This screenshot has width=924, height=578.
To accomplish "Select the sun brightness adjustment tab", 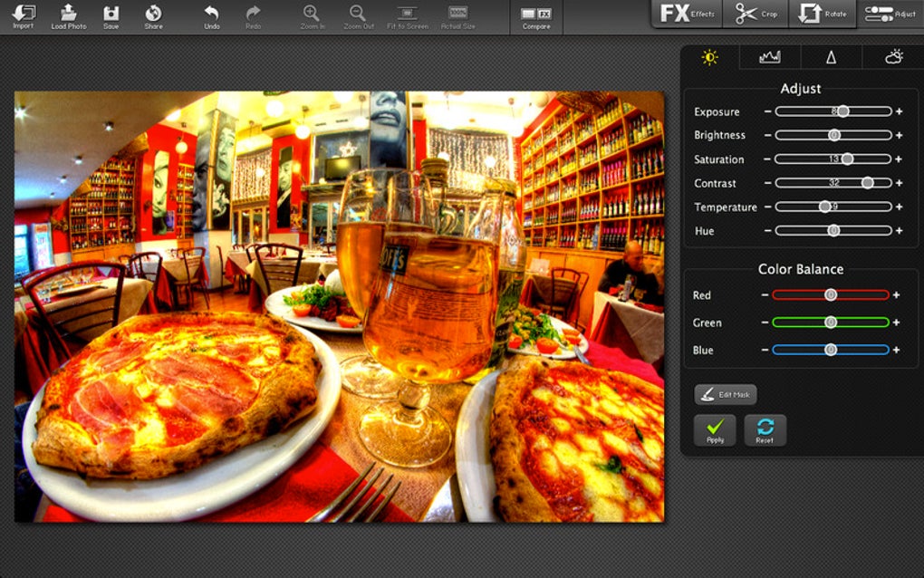I will click(709, 57).
